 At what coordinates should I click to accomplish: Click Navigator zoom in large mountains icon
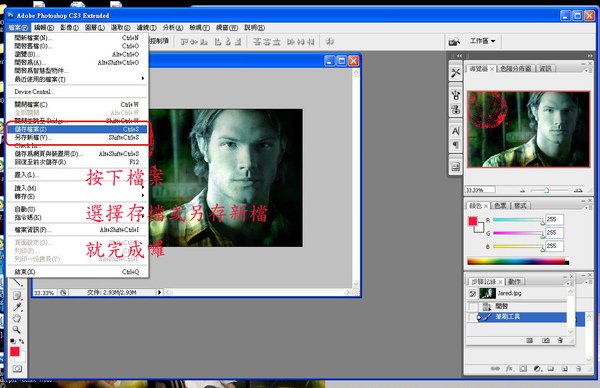click(x=578, y=190)
